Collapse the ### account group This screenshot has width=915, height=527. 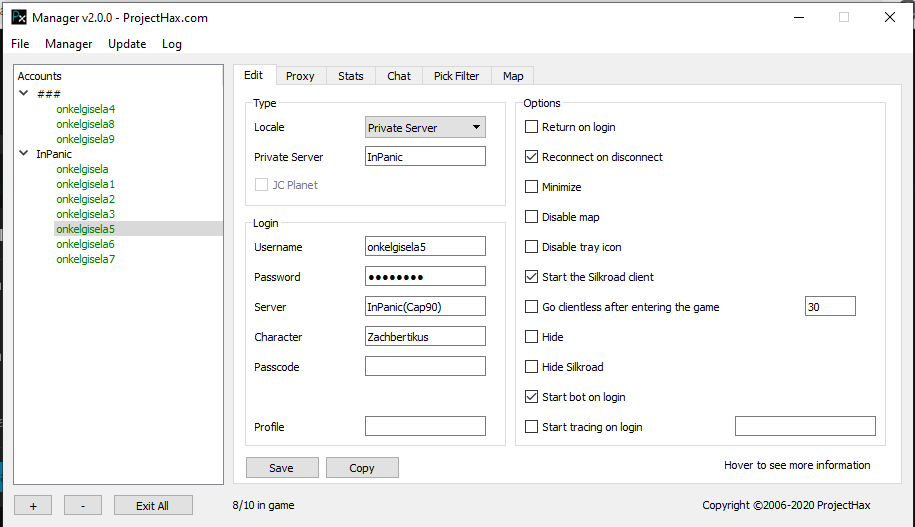click(x=24, y=94)
